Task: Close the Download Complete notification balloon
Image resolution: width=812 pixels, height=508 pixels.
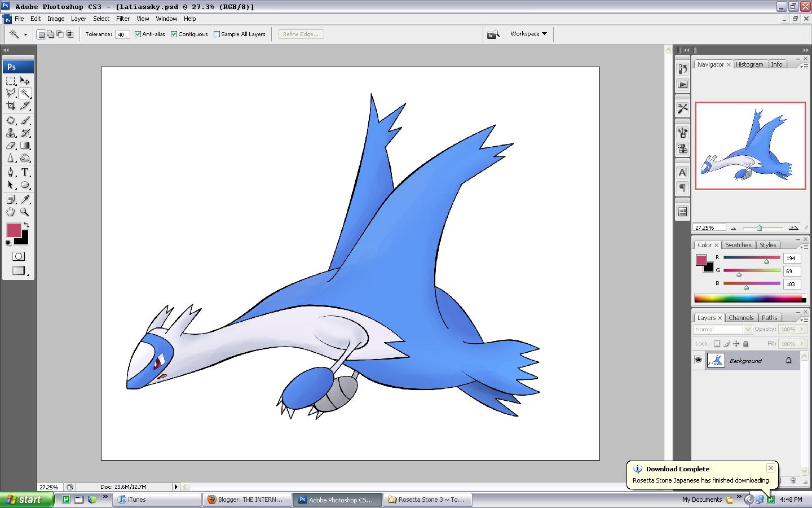Action: pyautogui.click(x=771, y=468)
